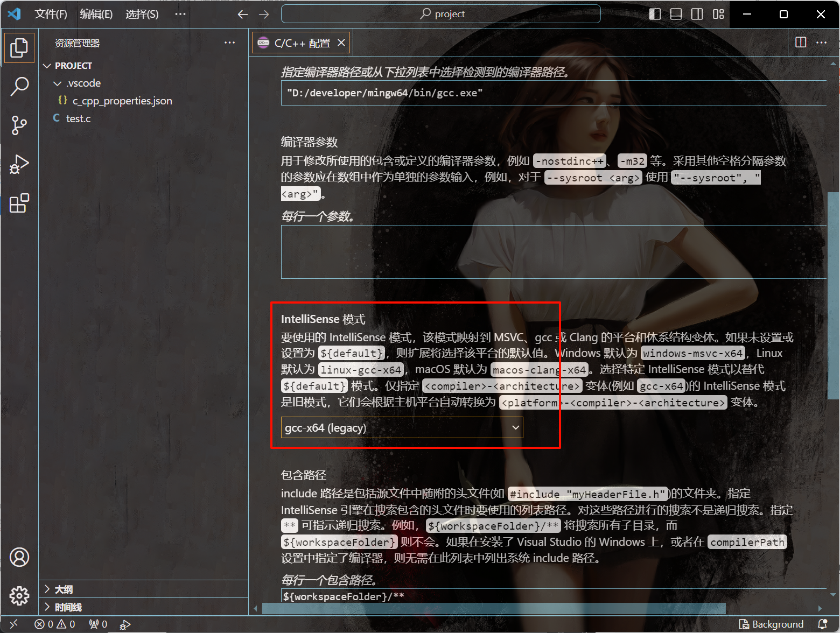Toggle primary side bar layout icon
840x633 pixels.
coord(655,14)
